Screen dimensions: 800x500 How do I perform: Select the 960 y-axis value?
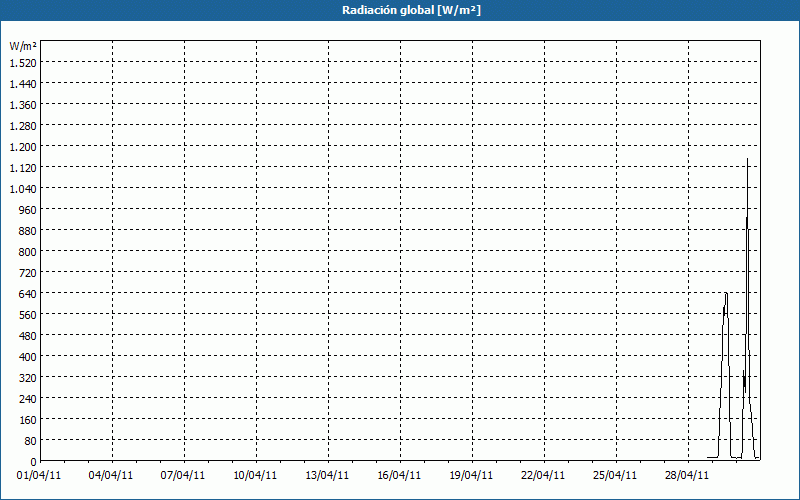[x=28, y=210]
